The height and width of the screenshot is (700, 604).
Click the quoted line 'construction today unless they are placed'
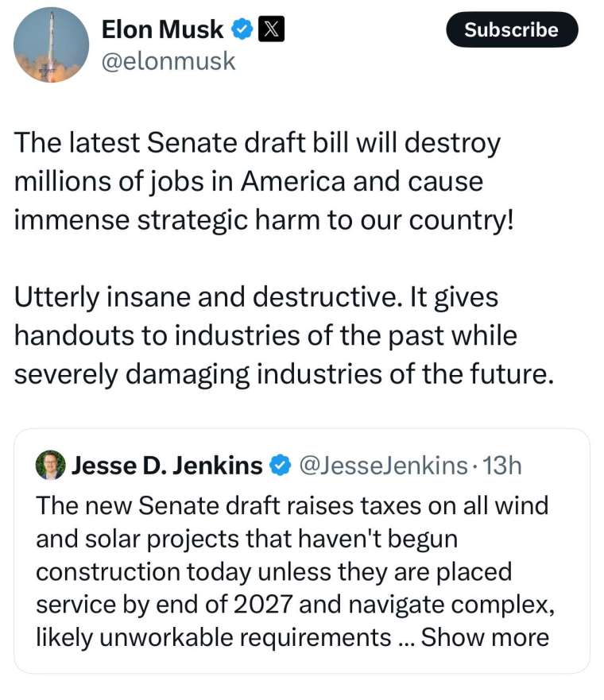[273, 572]
